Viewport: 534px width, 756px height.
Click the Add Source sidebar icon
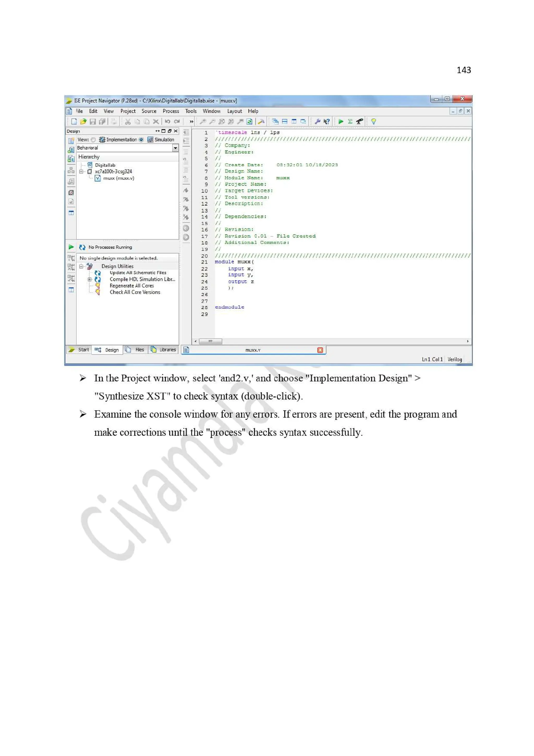pyautogui.click(x=71, y=150)
